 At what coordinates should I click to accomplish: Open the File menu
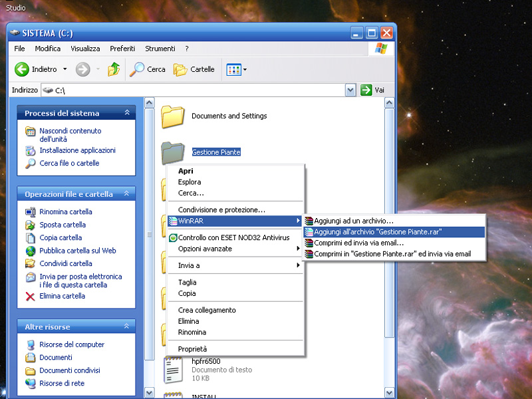point(19,49)
